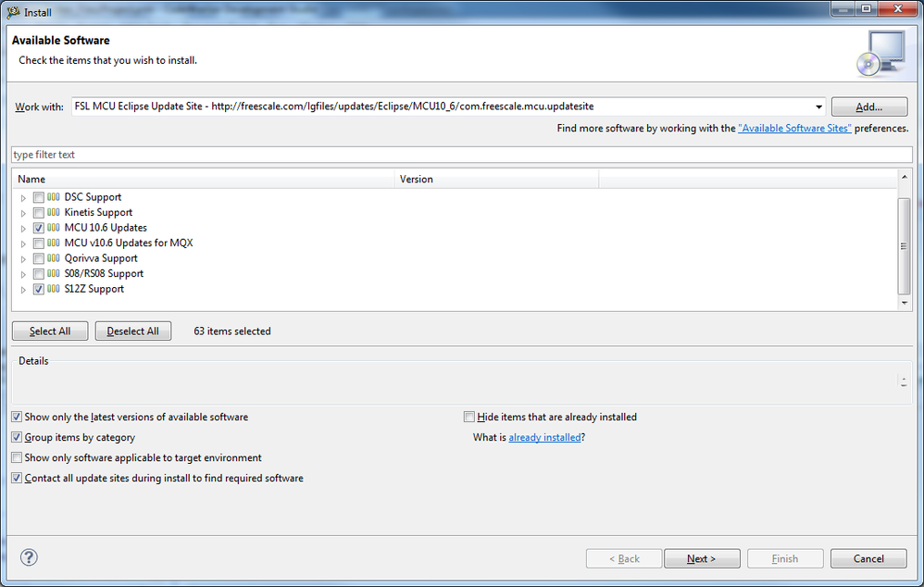
Task: Check MCU v10.6 Updates for MQX checkbox
Action: click(38, 244)
